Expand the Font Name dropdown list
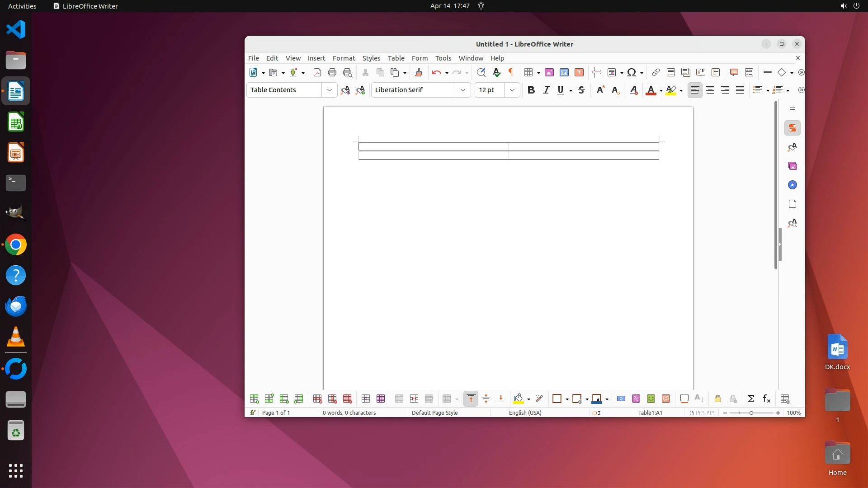 point(462,90)
